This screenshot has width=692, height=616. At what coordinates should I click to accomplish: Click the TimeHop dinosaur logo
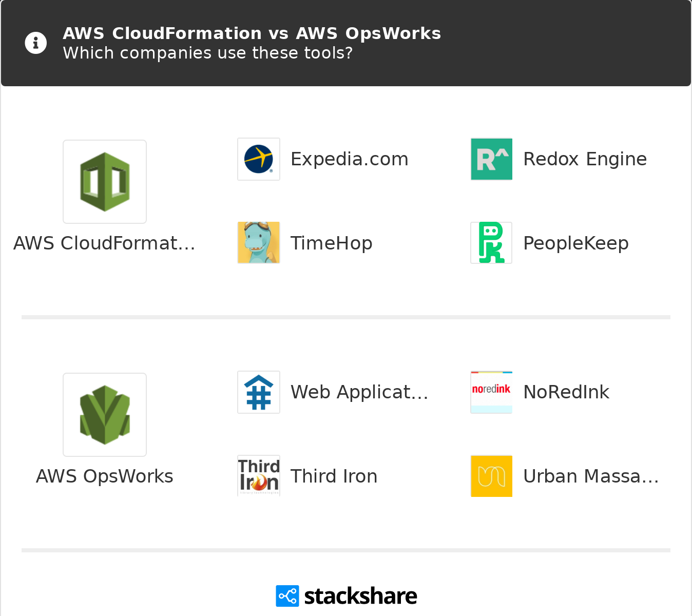point(259,243)
